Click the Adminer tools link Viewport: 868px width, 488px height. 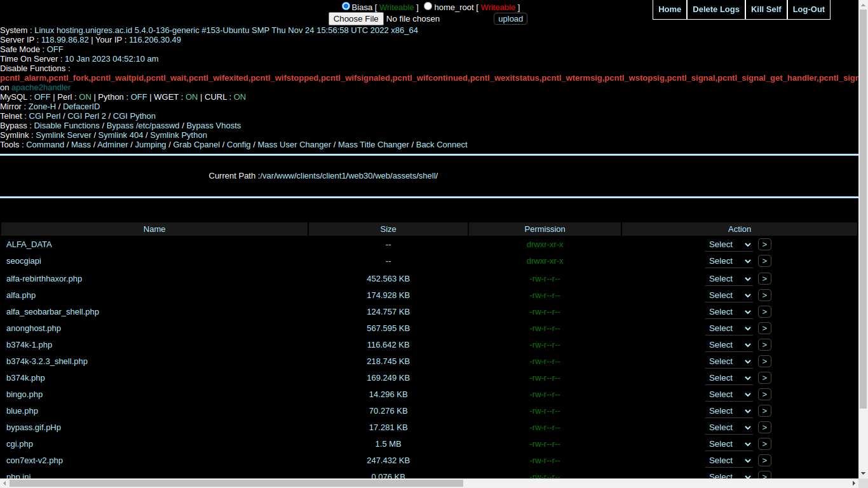(112, 145)
